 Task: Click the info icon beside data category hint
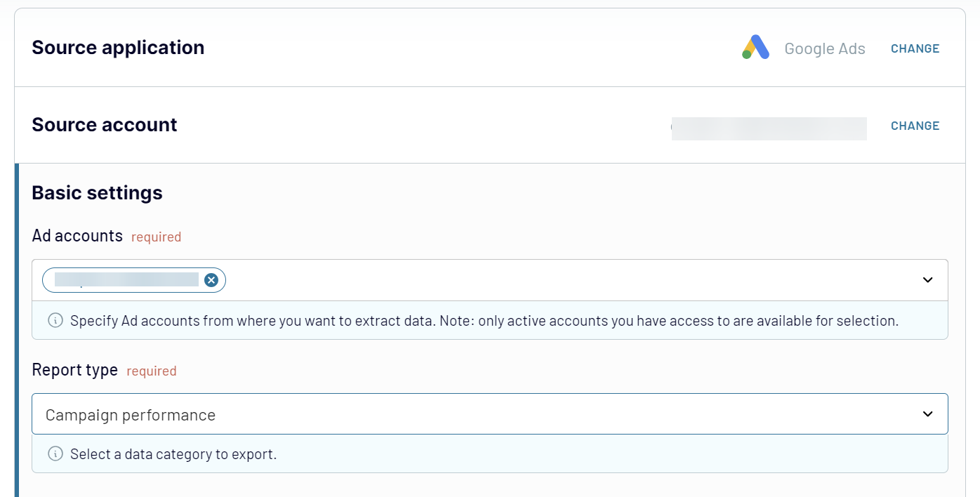point(55,454)
